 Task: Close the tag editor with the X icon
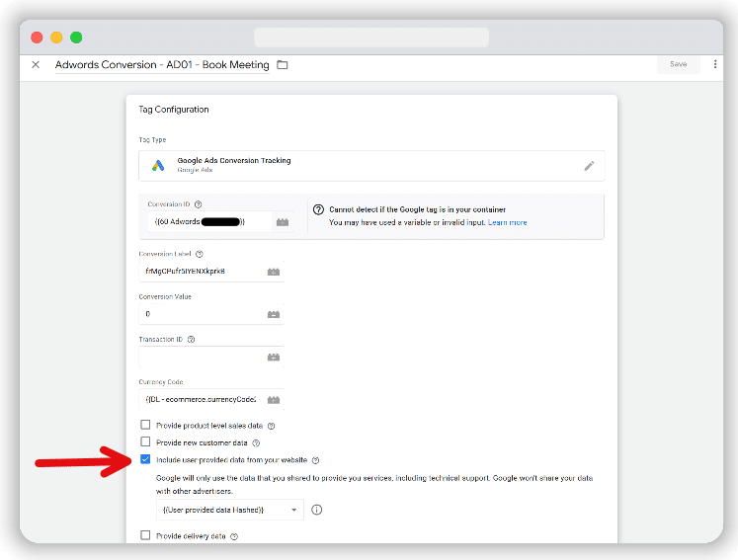pos(36,64)
